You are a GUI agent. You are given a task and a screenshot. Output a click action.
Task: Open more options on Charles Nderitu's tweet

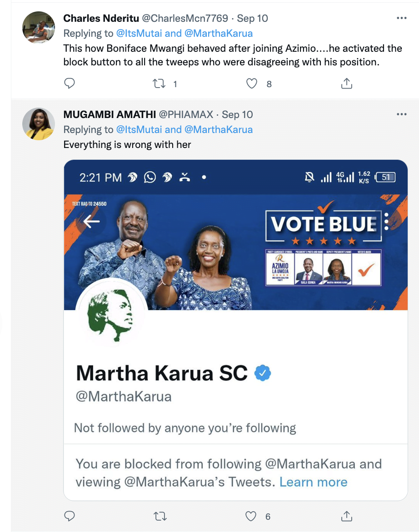pos(402,18)
